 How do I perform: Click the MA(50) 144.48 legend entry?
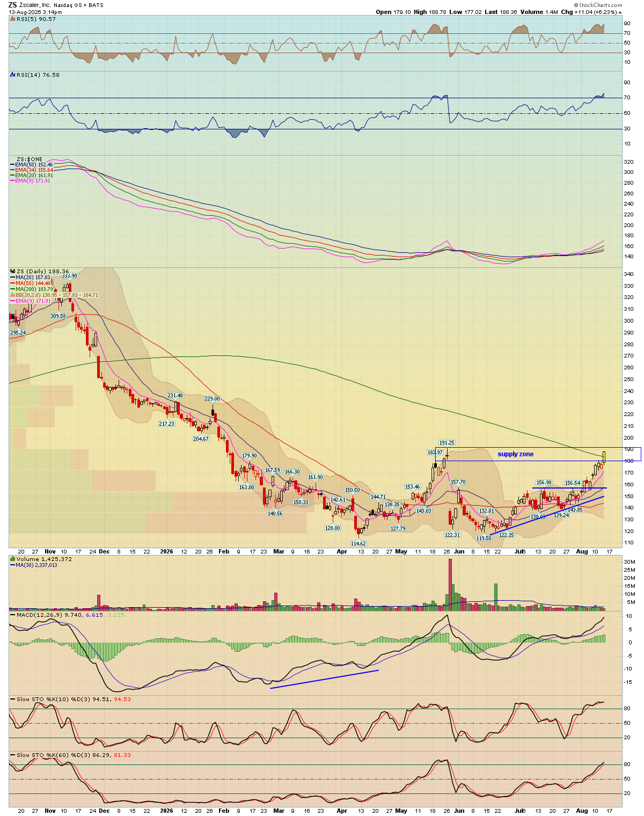(x=33, y=283)
